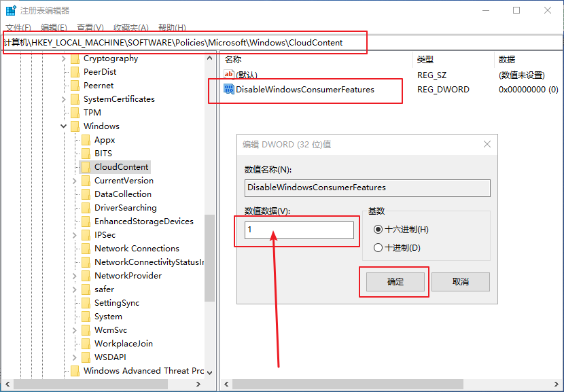Click the WSDAPI folder icon
This screenshot has height=392, width=564.
86,357
